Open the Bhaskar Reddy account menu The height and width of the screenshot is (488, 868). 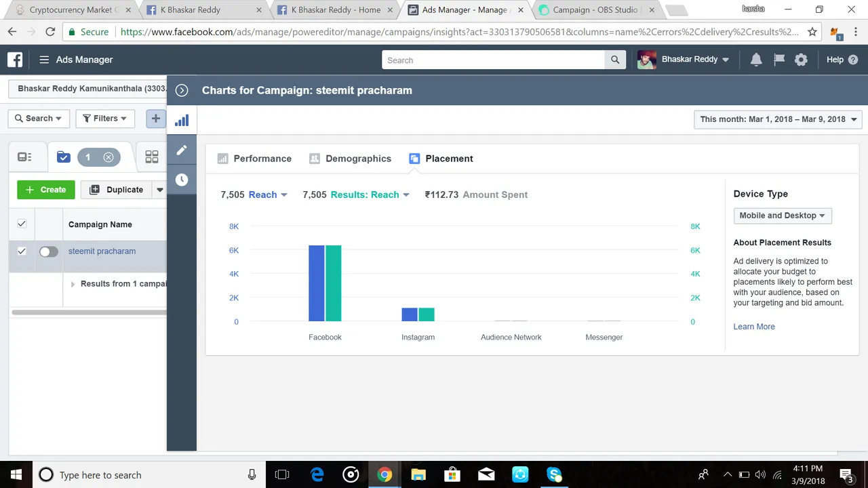tap(695, 60)
